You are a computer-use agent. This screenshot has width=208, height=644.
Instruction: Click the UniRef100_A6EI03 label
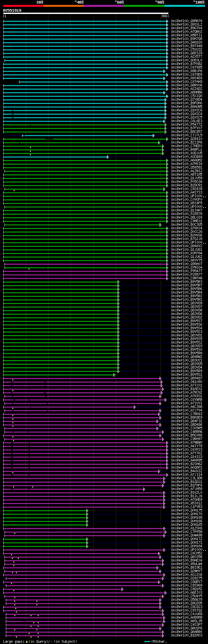(x=187, y=593)
